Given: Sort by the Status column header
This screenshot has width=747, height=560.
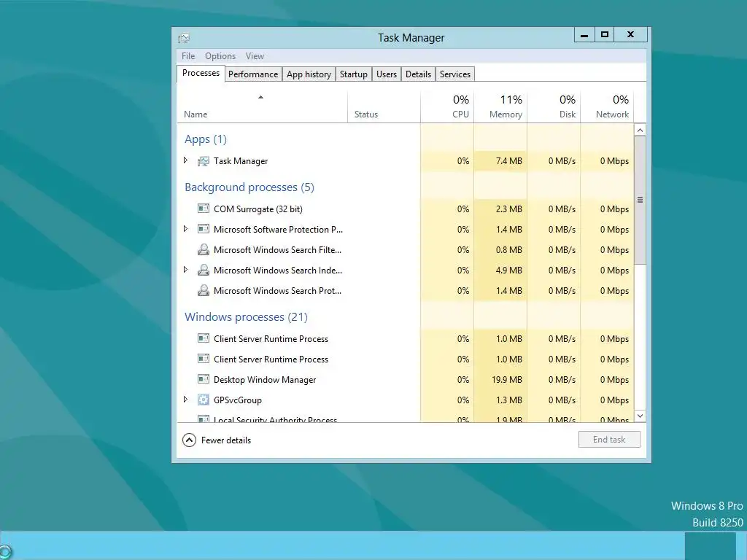Looking at the screenshot, I should pos(384,107).
